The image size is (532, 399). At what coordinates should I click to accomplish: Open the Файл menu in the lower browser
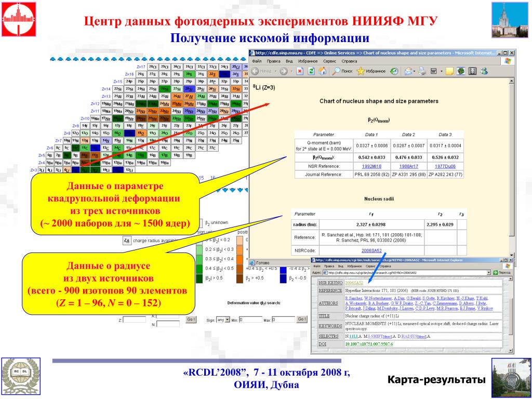(x=316, y=267)
